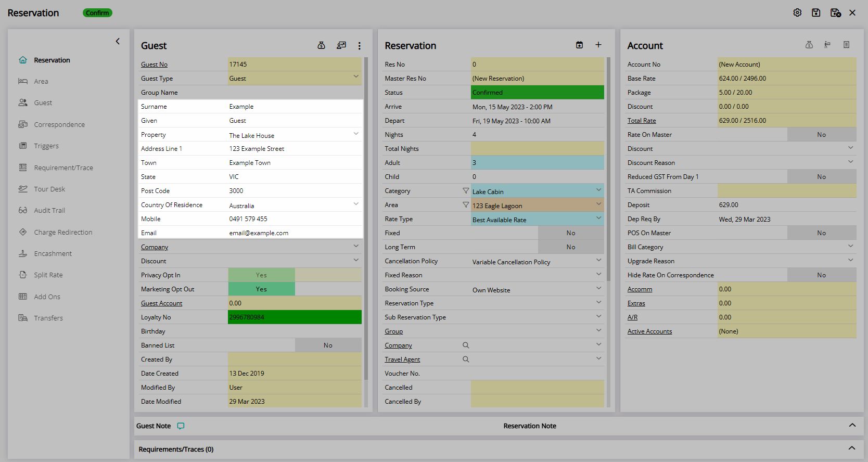Image resolution: width=868 pixels, height=462 pixels.
Task: Toggle Banned List No switch
Action: pyautogui.click(x=328, y=345)
